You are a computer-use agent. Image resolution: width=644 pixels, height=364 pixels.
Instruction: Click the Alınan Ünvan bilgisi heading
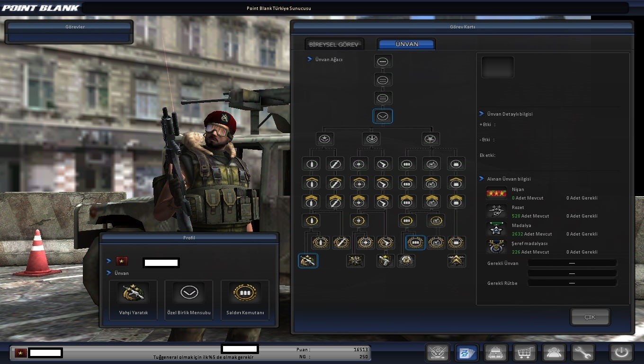[509, 179]
